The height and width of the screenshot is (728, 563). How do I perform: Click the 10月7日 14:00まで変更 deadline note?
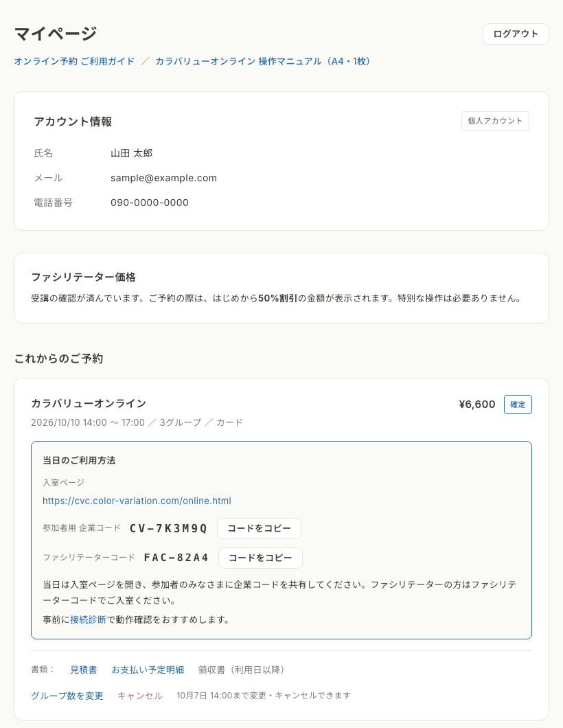(264, 696)
